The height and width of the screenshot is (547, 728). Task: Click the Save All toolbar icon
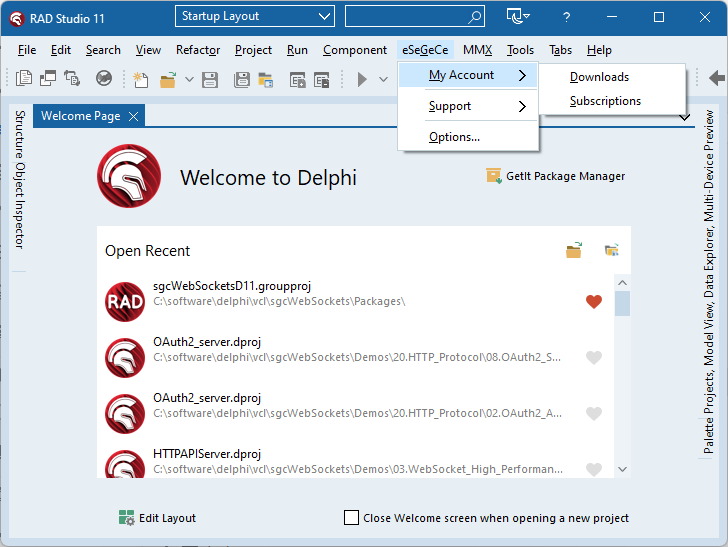coord(241,80)
